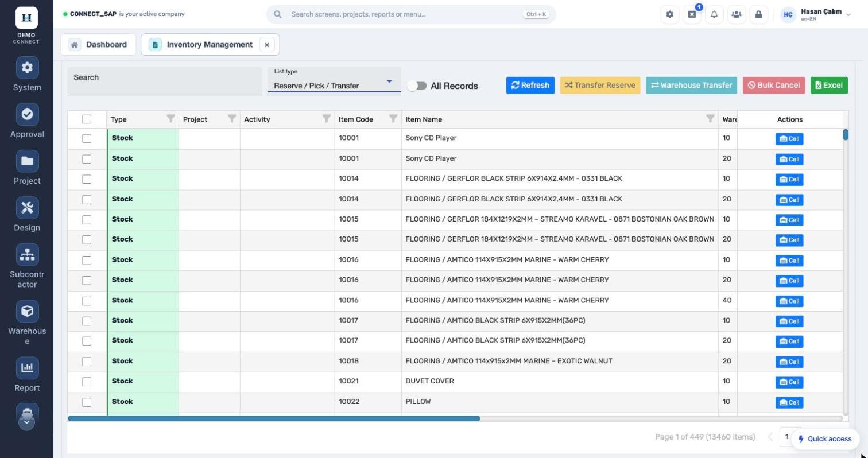The image size is (868, 458).
Task: Open the Item Code column filter icon
Action: 393,119
